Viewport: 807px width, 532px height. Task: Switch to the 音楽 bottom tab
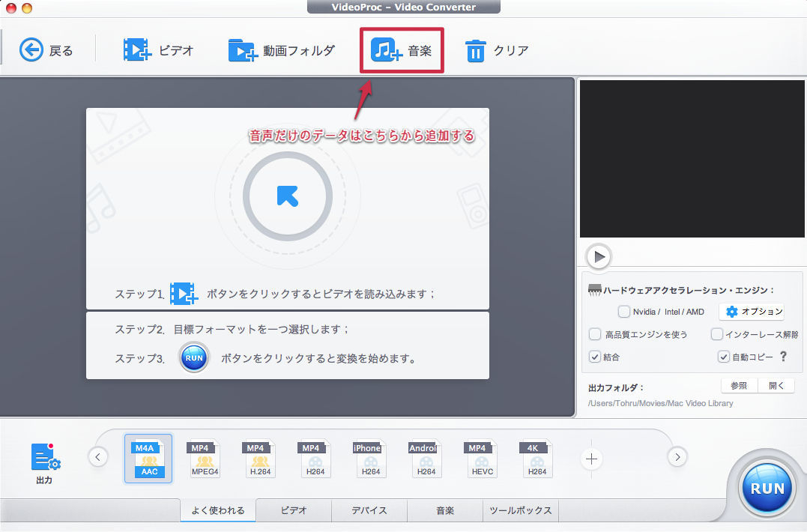point(444,510)
